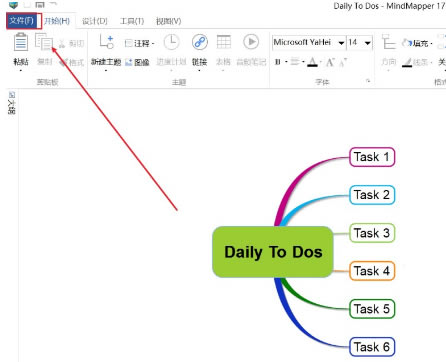
Task: Switch to the 设计(D) ribbon tab
Action: click(95, 21)
